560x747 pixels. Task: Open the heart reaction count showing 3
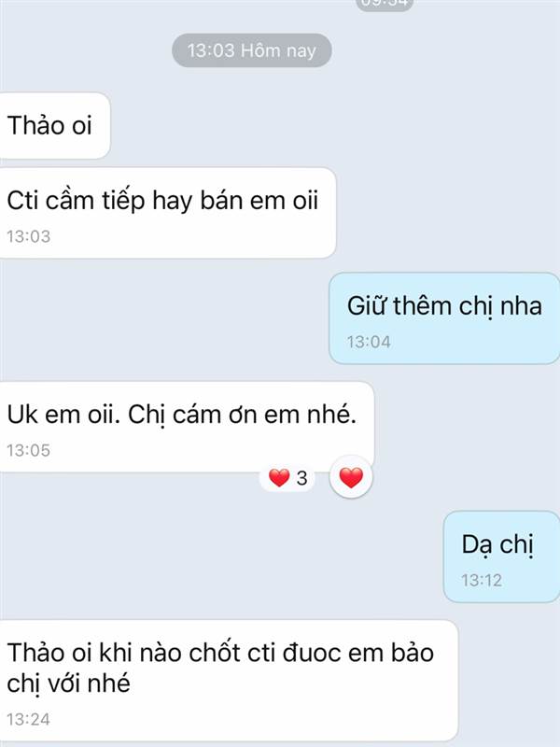point(287,478)
